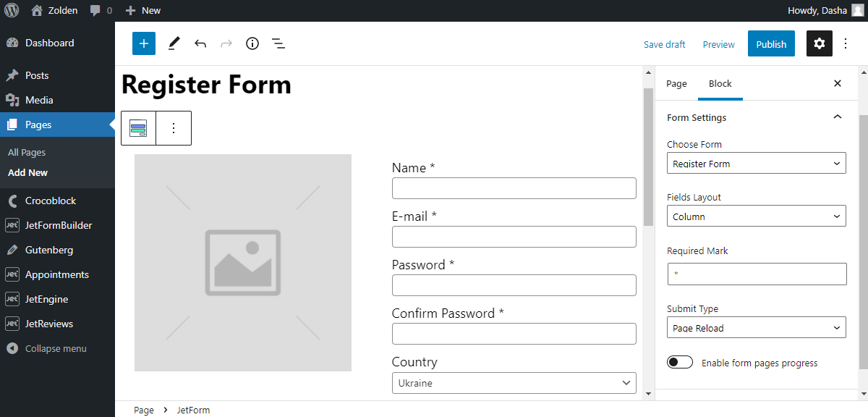868x417 pixels.
Task: Click the Required Mark input field
Action: [756, 274]
